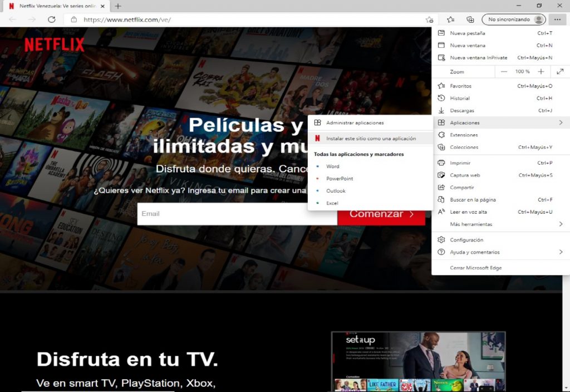Click the Email input field
Screen dimensions: 570x392
tap(234, 214)
